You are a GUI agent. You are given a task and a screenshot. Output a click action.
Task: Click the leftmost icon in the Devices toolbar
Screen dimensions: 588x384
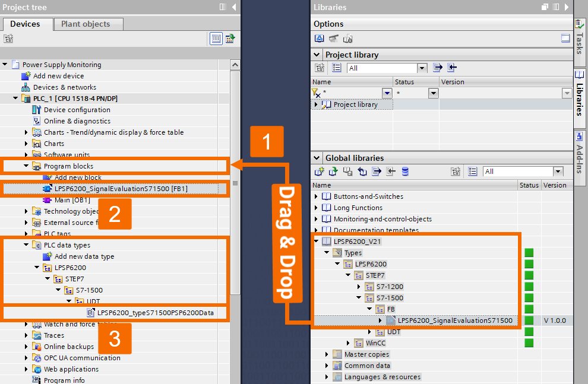[x=8, y=38]
